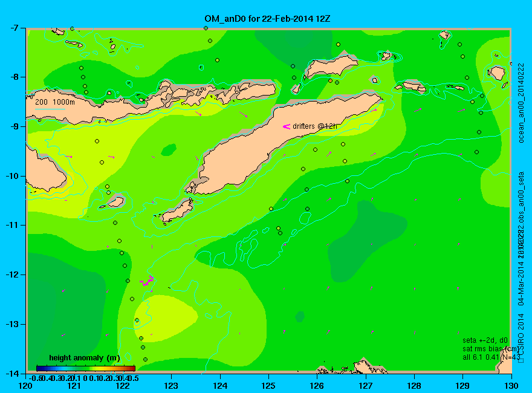Click the green middle of the height colorbar
Viewport: 532px width, 393px height.
click(x=86, y=368)
